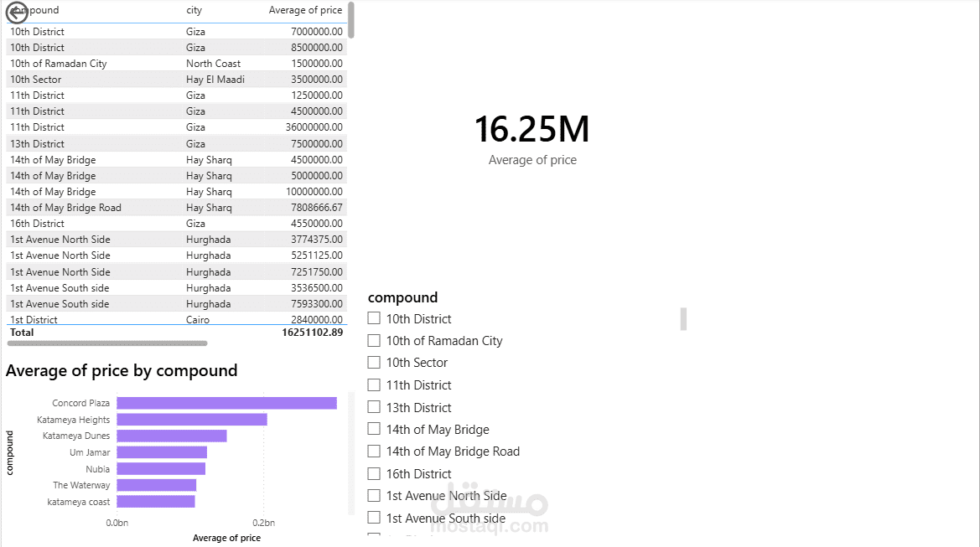Tick the 1st Avenue North Side checkbox

[x=374, y=496]
